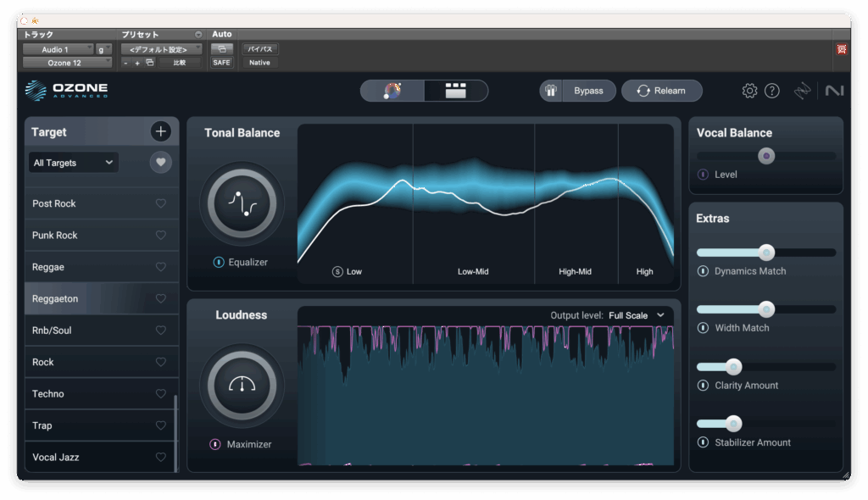This screenshot has height=500, width=868.
Task: Click the help question mark icon
Action: 771,91
